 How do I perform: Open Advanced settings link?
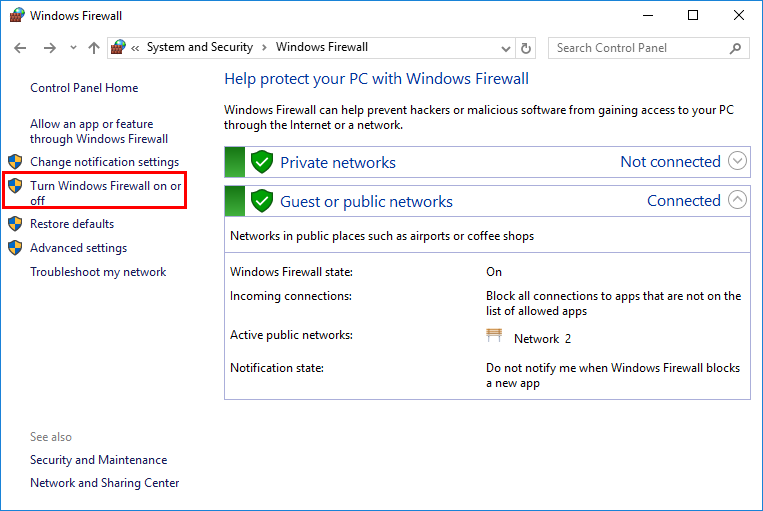[x=78, y=248]
